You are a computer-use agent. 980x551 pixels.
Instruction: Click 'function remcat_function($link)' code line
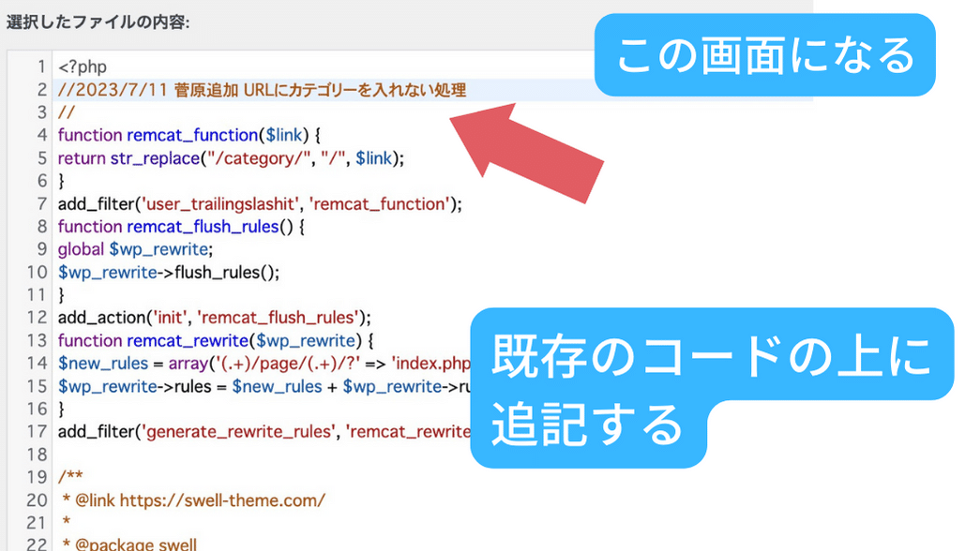click(x=189, y=135)
